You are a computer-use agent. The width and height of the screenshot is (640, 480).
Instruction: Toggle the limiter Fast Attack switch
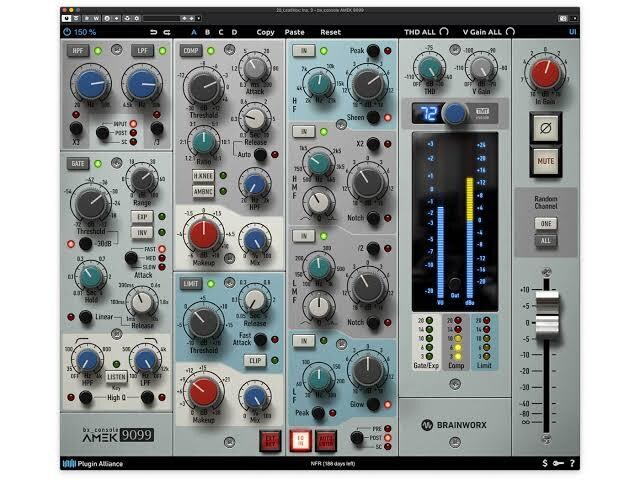pos(260,339)
